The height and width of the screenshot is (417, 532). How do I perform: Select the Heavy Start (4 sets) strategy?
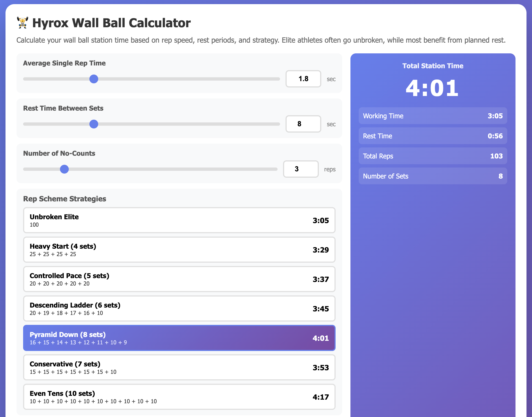click(x=179, y=249)
